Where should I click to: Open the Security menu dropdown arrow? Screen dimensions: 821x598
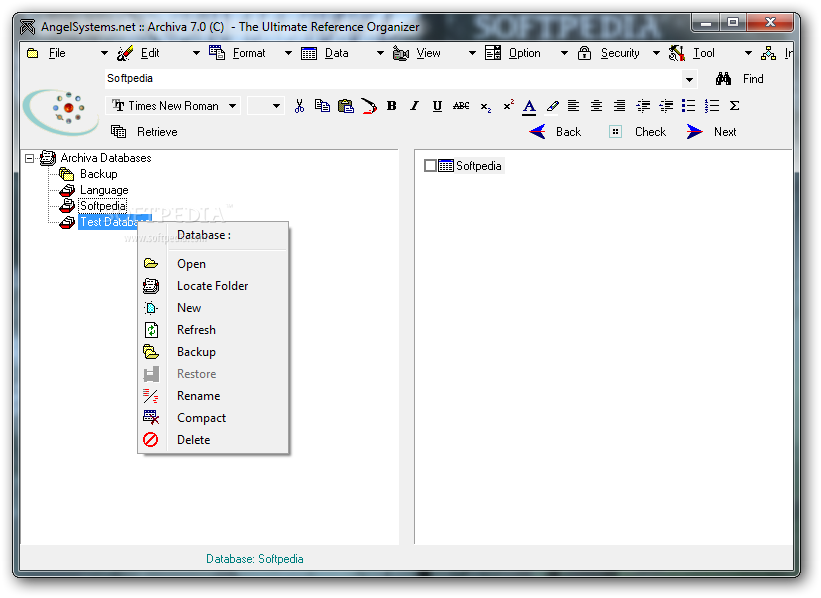(656, 53)
